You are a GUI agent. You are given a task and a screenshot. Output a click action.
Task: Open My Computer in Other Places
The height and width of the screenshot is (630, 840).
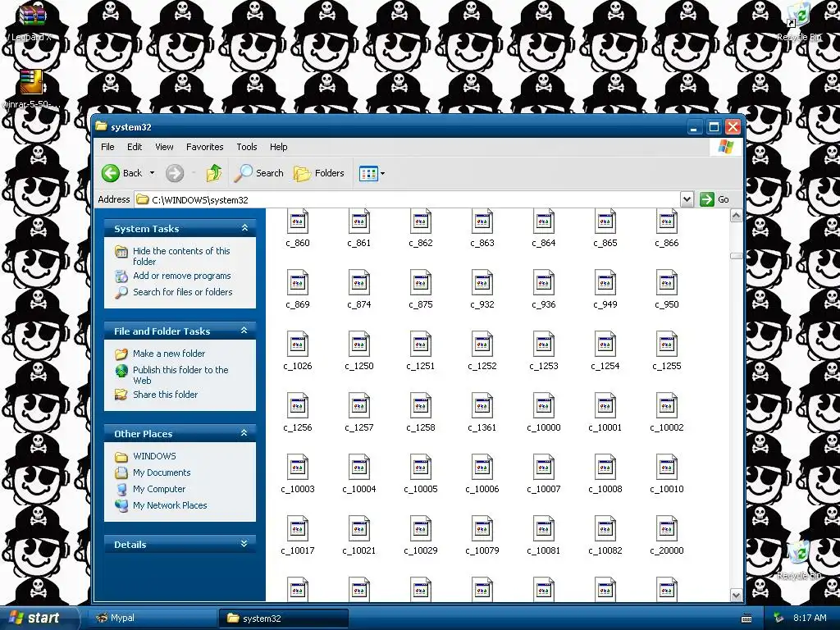159,489
